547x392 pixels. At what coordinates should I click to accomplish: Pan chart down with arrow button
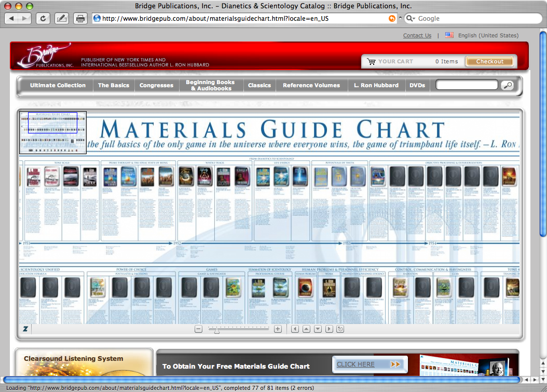pyautogui.click(x=318, y=329)
